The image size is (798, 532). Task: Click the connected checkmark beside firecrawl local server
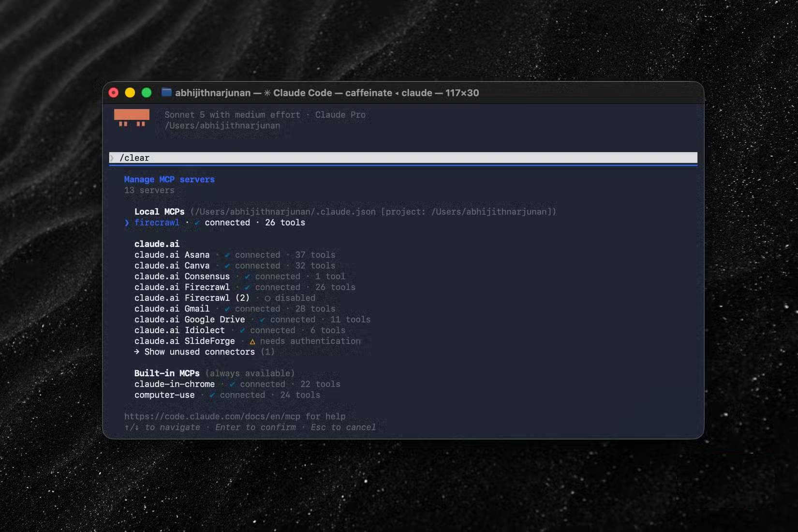(197, 222)
